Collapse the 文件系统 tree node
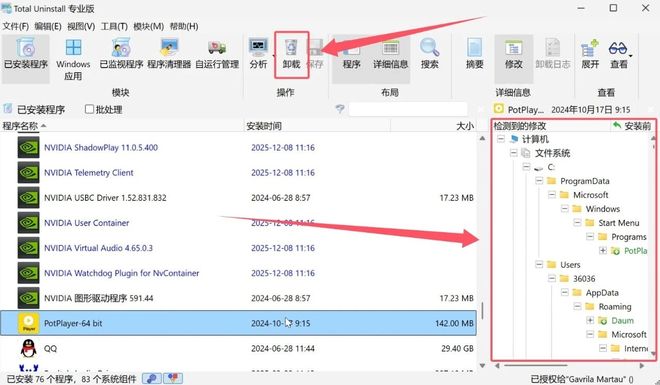This screenshot has height=385, width=660. [x=514, y=153]
